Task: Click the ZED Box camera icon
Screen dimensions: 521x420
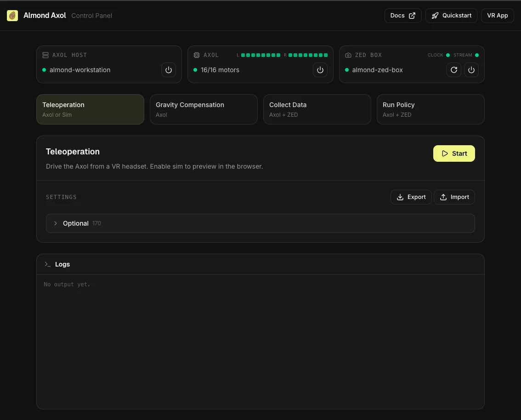Action: click(x=348, y=55)
